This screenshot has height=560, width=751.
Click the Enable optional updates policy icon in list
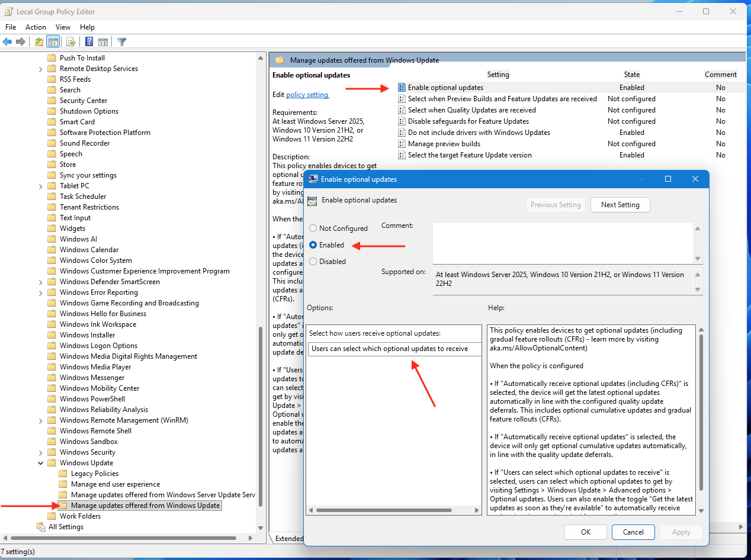tap(402, 88)
